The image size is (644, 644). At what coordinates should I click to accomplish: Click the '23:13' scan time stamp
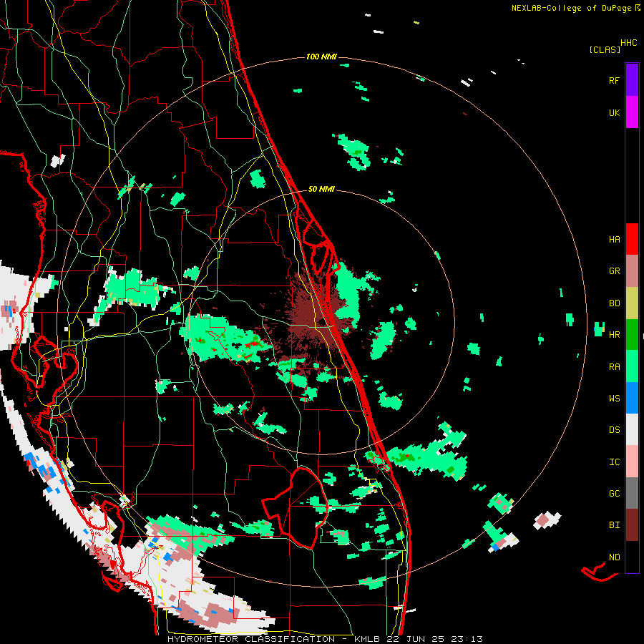coord(468,639)
